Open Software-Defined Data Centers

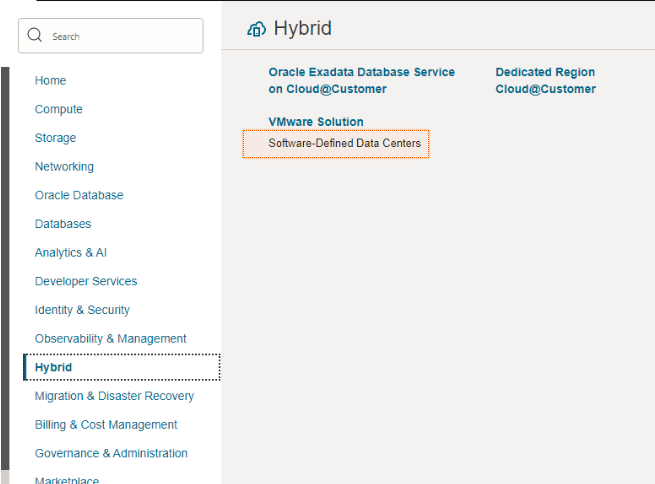[336, 144]
